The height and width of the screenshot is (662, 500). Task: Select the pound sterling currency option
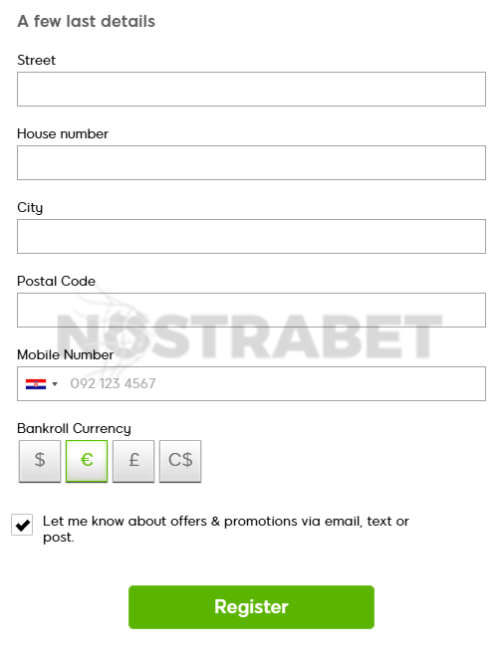click(133, 461)
